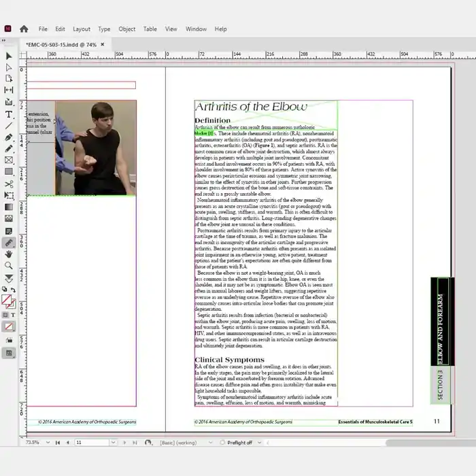Go to the previous page arrow

[x=68, y=443]
